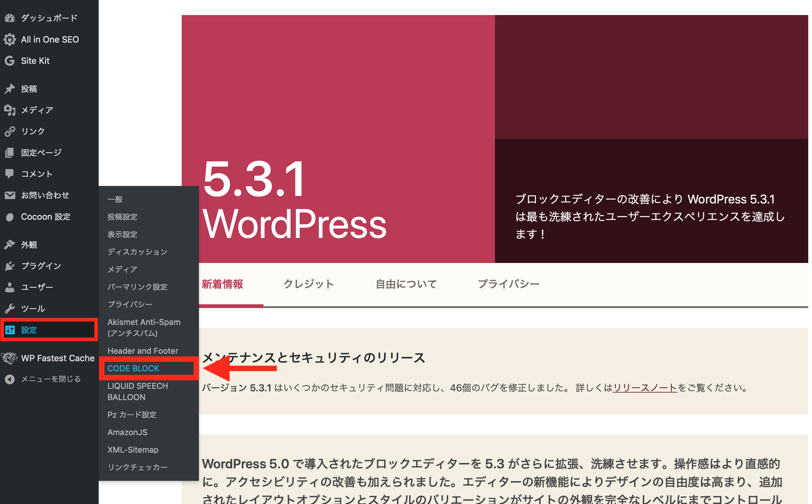Click the sliders icon beside 設定
Viewport: 812px width, 504px height.
(x=10, y=330)
